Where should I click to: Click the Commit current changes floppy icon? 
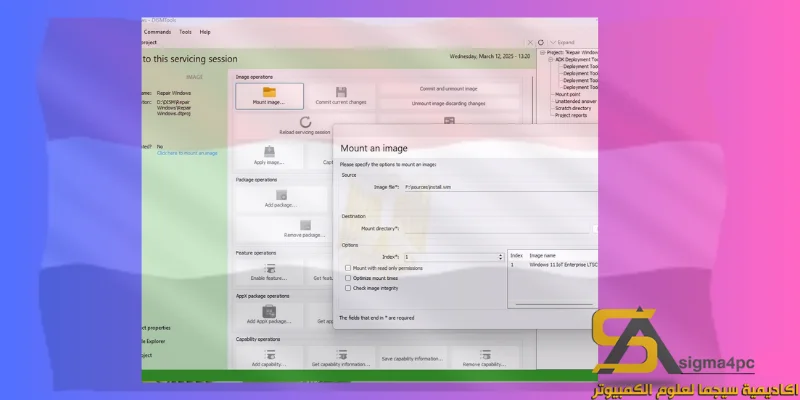pyautogui.click(x=341, y=92)
